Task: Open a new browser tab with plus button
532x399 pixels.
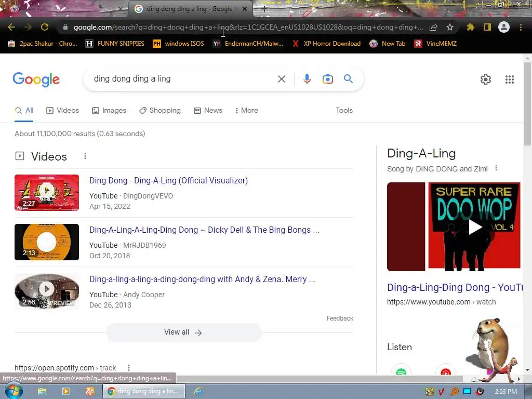Action: [x=264, y=9]
